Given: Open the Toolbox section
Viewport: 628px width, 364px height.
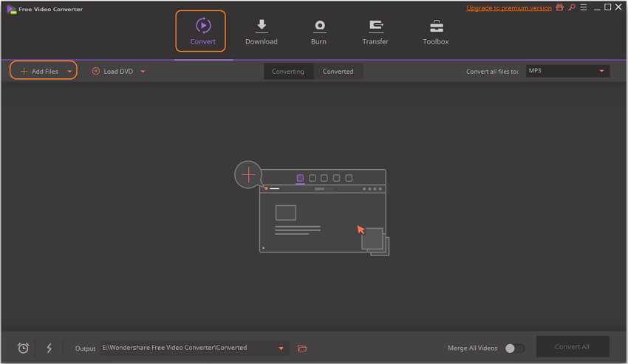Looking at the screenshot, I should click(436, 32).
